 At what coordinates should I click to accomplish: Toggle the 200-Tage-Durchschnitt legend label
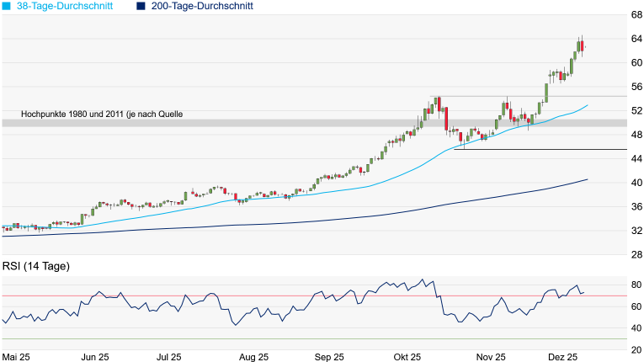[x=202, y=6]
